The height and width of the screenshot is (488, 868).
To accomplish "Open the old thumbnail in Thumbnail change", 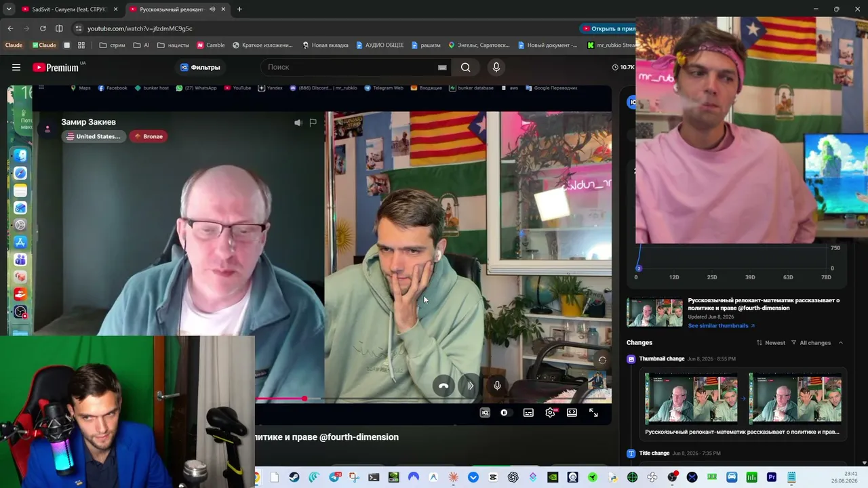I will 691,398.
